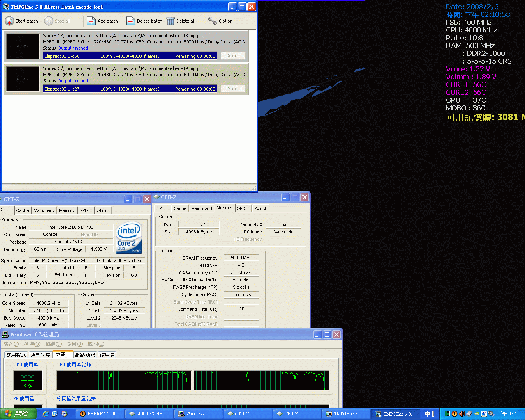Open the 檢視(V) menu in Task Manager
The image size is (525, 420).
(x=53, y=344)
